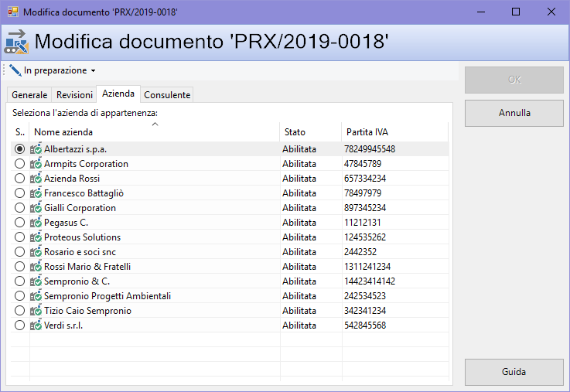Pick the Gialli Corporation radio button
The image size is (570, 392).
click(x=19, y=208)
